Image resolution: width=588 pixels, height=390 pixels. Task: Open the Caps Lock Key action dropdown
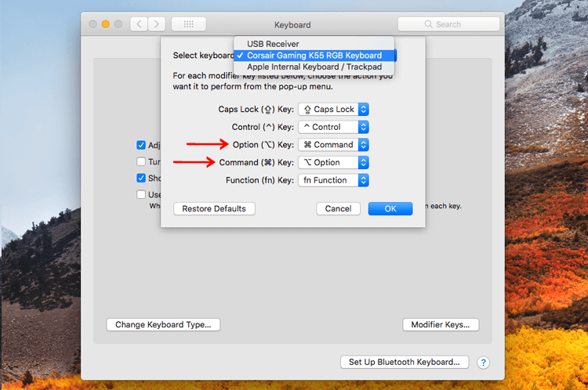pyautogui.click(x=333, y=110)
